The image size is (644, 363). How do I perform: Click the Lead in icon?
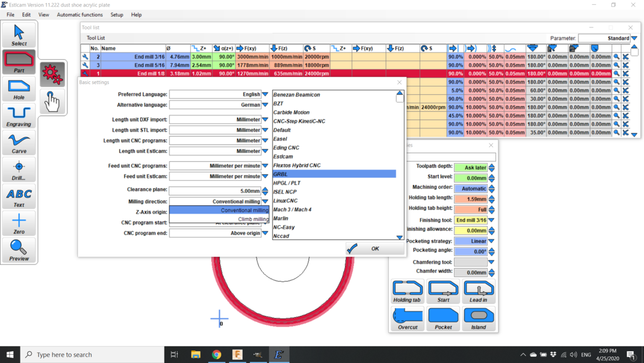(478, 291)
